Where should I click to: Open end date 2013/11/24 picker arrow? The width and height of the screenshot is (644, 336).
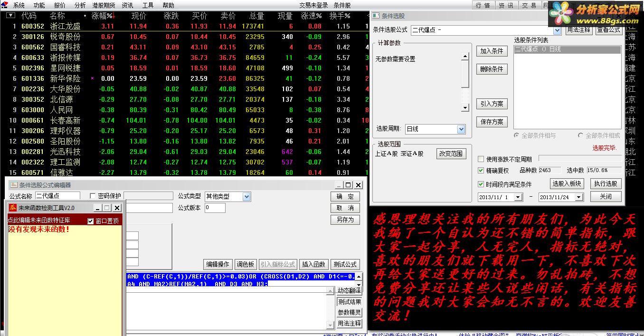579,197
